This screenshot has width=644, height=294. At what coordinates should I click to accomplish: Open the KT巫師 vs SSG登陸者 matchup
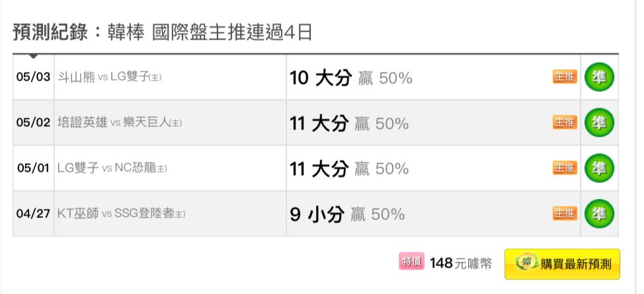click(121, 214)
